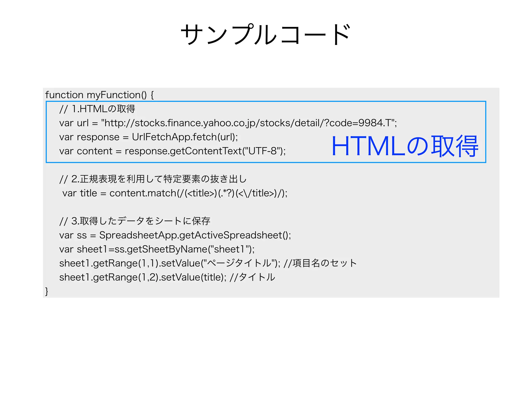Image resolution: width=532 pixels, height=399 pixels.
Task: Click the slide title サンプルコード
Action: (x=265, y=34)
